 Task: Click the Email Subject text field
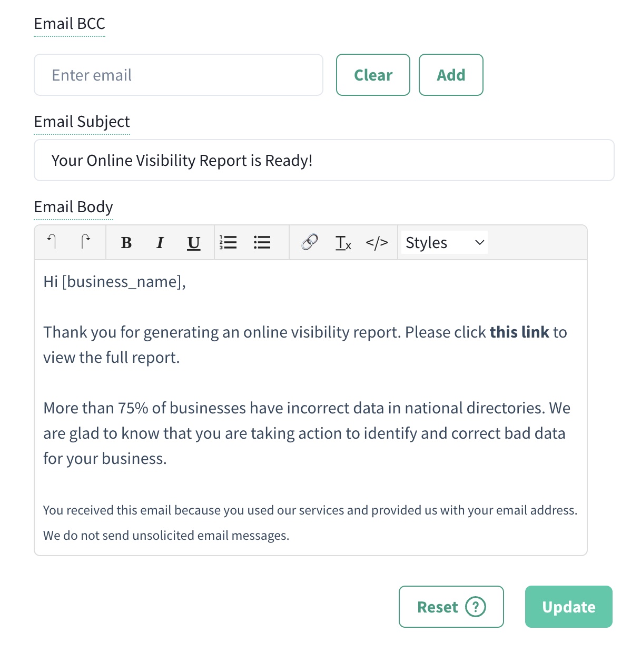tap(324, 160)
